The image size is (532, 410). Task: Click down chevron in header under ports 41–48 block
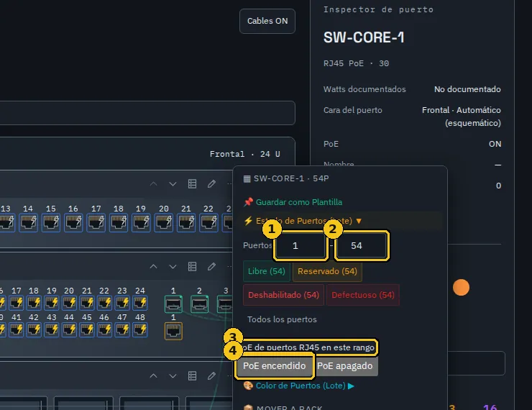(x=173, y=375)
